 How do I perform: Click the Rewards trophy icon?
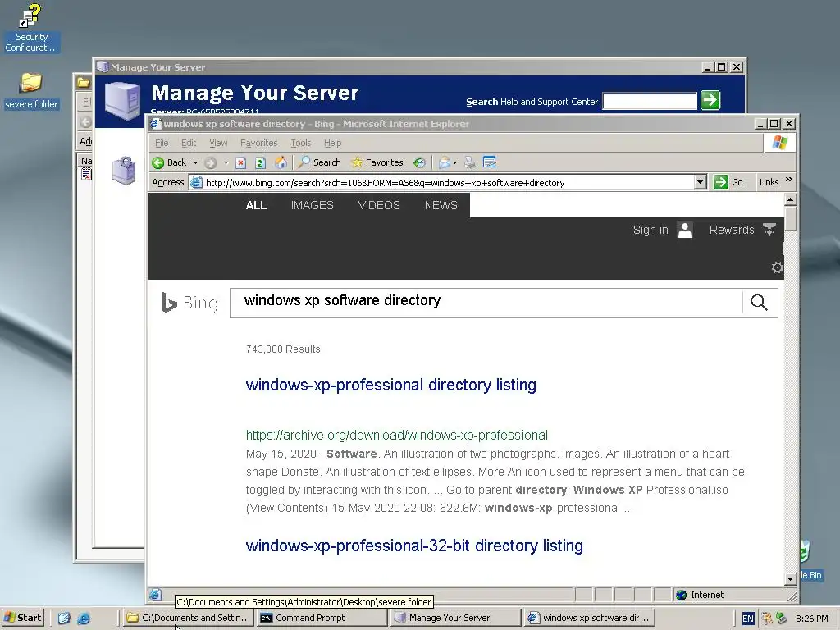[769, 230]
